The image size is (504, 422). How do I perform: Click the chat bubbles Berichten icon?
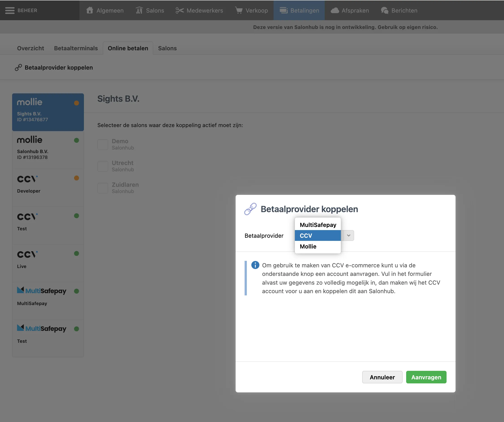tap(384, 10)
